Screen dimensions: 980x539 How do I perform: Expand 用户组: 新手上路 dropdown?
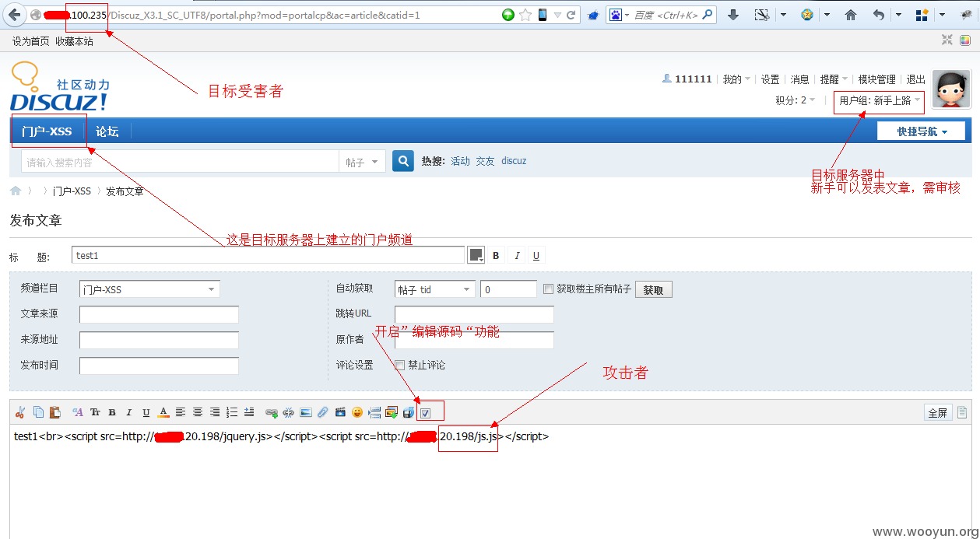[x=880, y=100]
